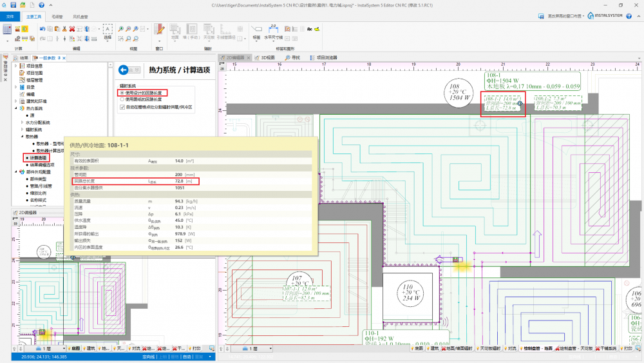The height and width of the screenshot is (363, 644).
Task: Open the 文件 menu button
Action: 10,15
